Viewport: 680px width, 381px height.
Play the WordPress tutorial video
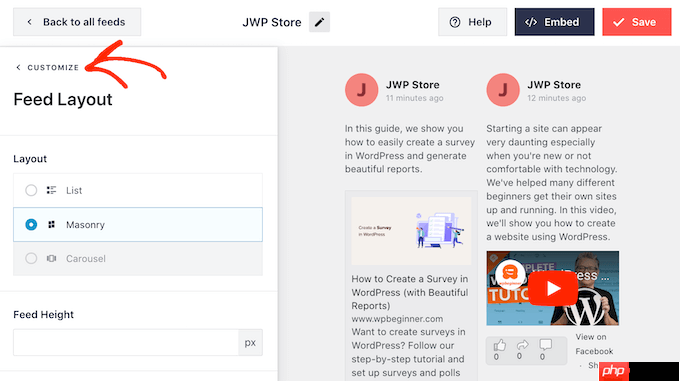pos(553,289)
